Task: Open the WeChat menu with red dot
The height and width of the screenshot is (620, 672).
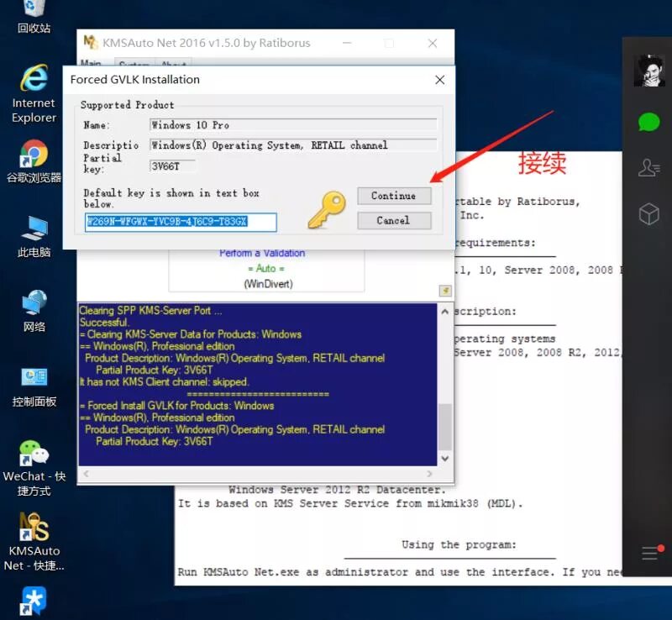Action: pos(652,553)
